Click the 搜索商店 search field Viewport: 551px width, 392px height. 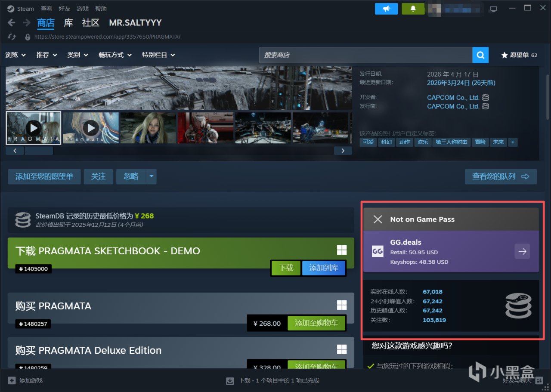point(365,55)
